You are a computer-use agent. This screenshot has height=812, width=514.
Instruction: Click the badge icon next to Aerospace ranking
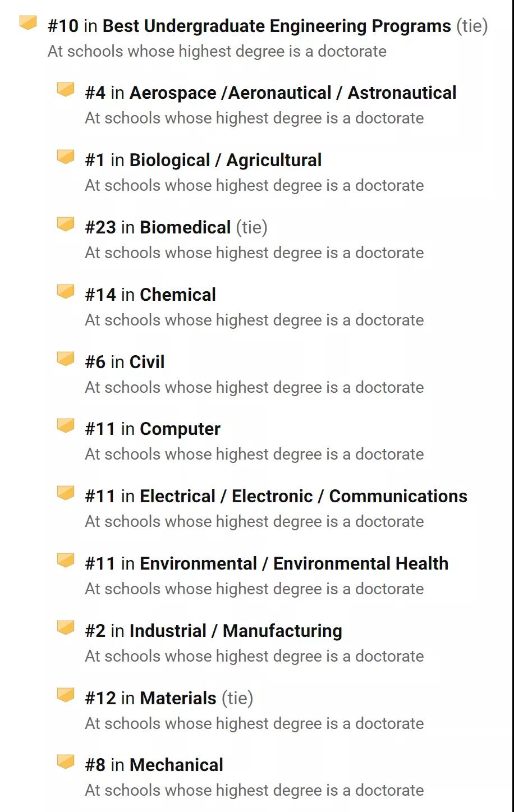(66, 89)
